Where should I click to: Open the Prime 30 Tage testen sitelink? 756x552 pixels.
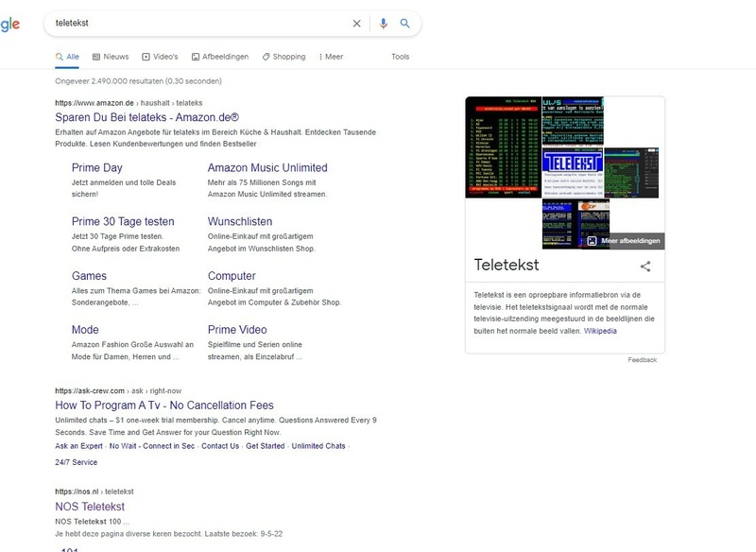click(x=123, y=222)
